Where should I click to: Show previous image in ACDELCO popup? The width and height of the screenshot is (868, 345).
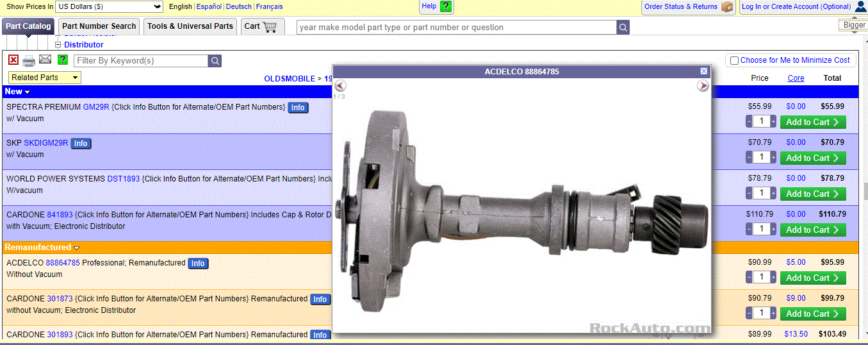click(x=341, y=85)
